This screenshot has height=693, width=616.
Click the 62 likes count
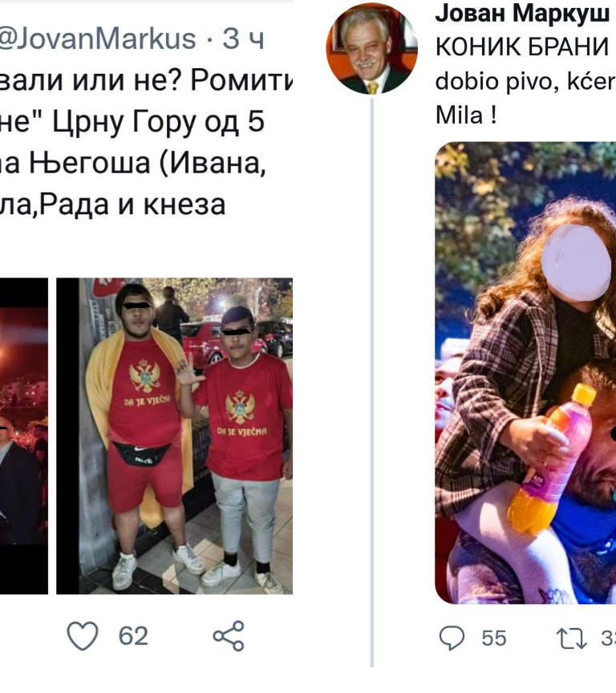[x=133, y=636]
